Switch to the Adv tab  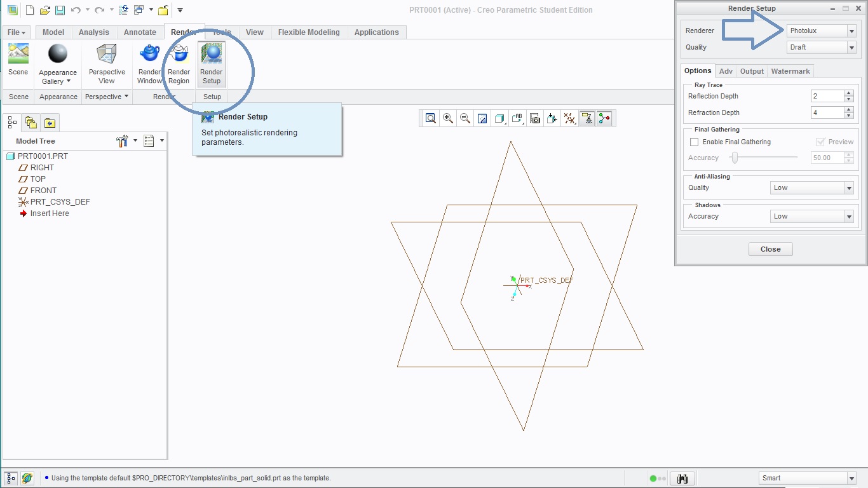click(726, 71)
